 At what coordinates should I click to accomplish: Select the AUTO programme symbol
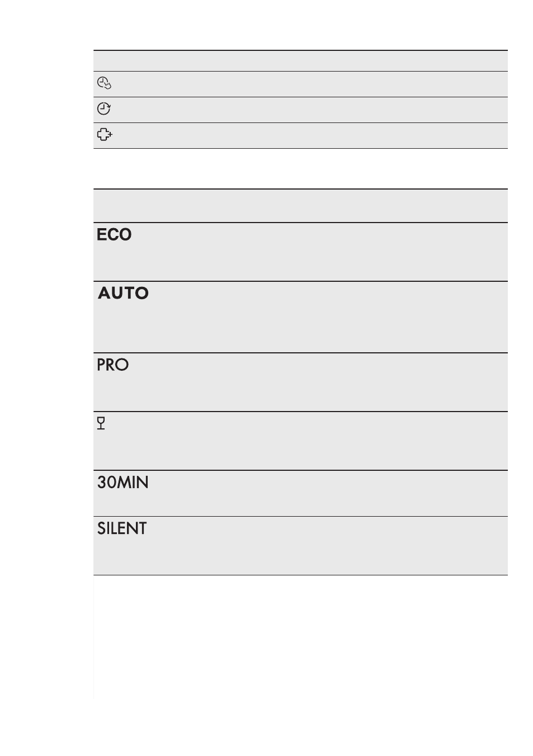[123, 293]
